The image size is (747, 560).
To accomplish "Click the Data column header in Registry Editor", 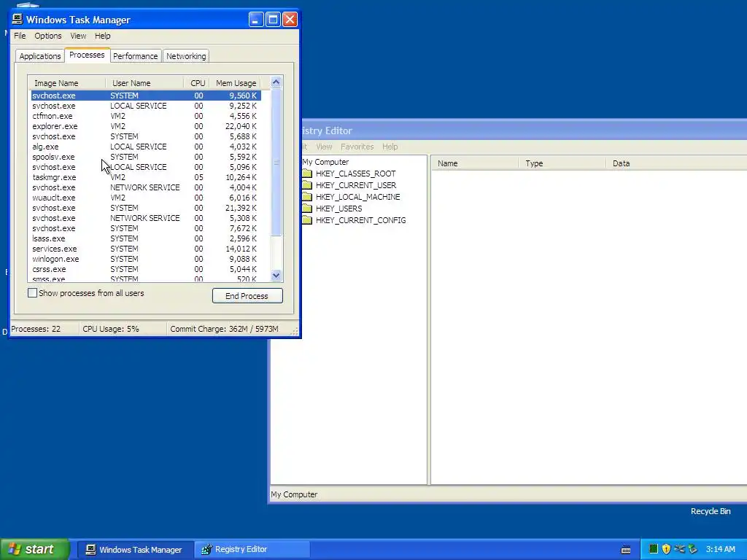I will coord(676,163).
